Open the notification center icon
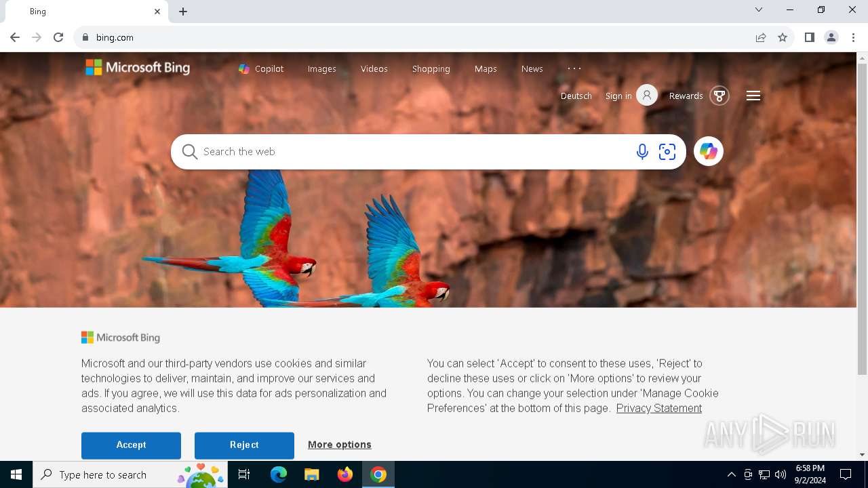The image size is (868, 488). pos(846,474)
